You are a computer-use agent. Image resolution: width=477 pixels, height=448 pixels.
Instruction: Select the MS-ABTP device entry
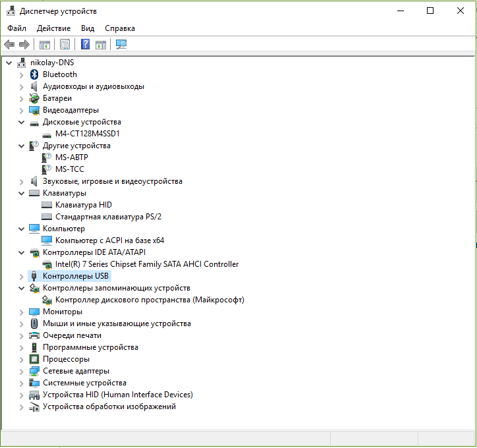point(72,157)
